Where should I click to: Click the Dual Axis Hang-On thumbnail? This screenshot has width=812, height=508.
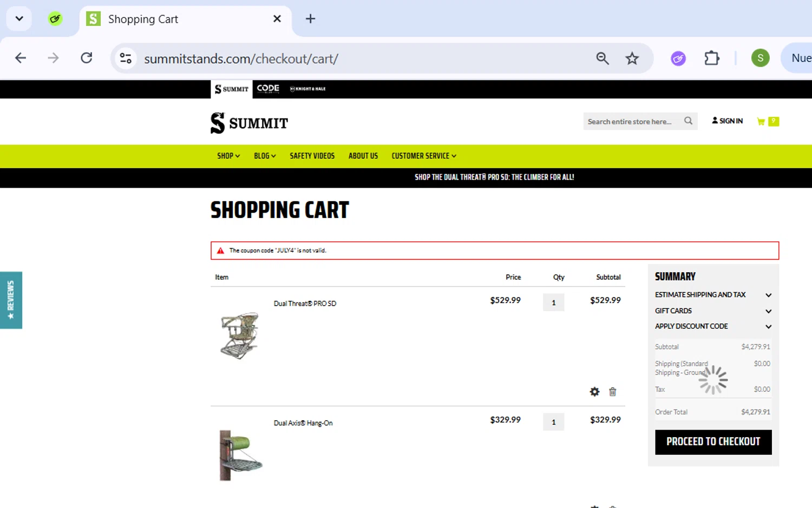point(240,455)
